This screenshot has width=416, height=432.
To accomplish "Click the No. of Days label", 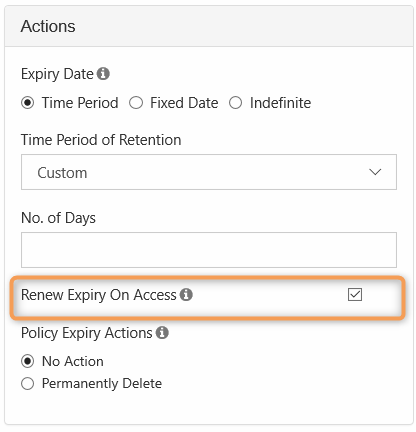I will coord(58,218).
